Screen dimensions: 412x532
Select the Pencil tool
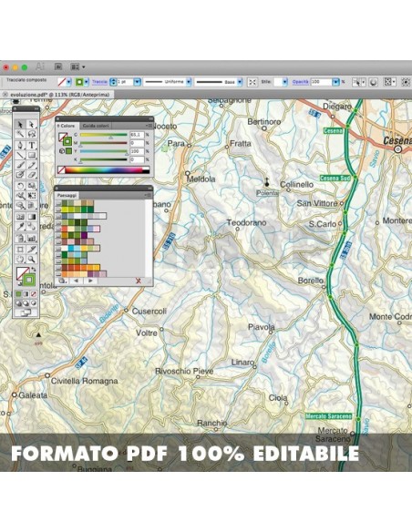click(x=31, y=165)
